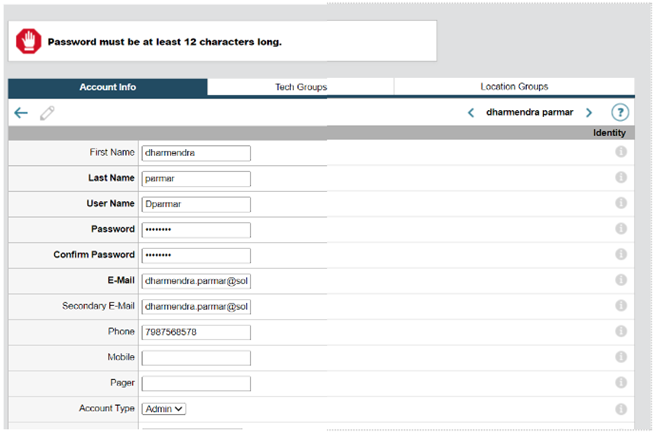
Task: Click the 'dharmendra parmar' name in the navigator
Action: [529, 112]
